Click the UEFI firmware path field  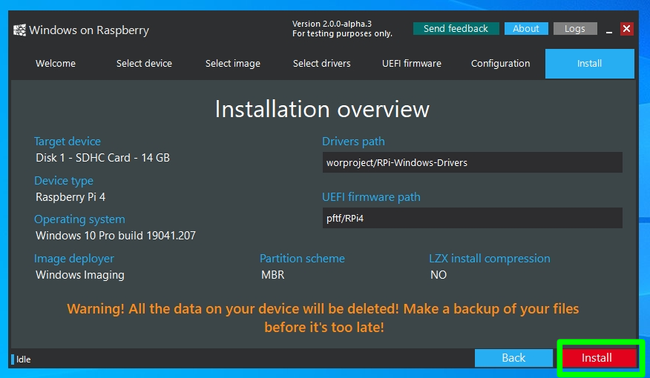tap(472, 218)
